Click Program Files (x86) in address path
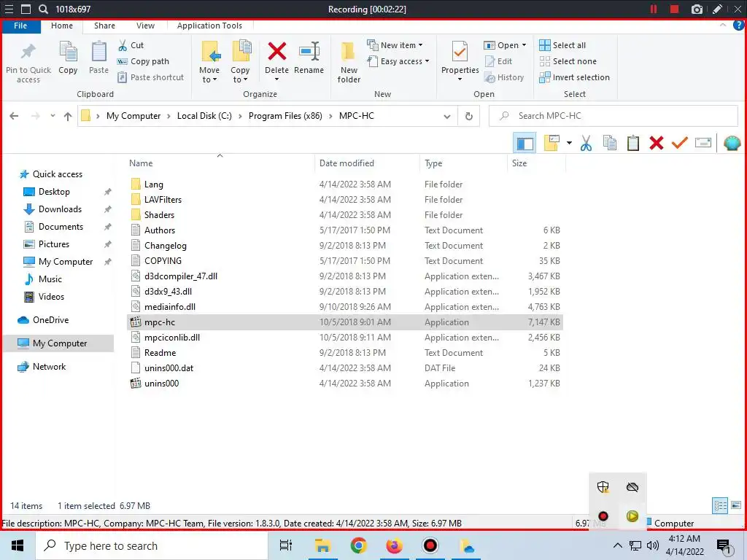 point(285,116)
